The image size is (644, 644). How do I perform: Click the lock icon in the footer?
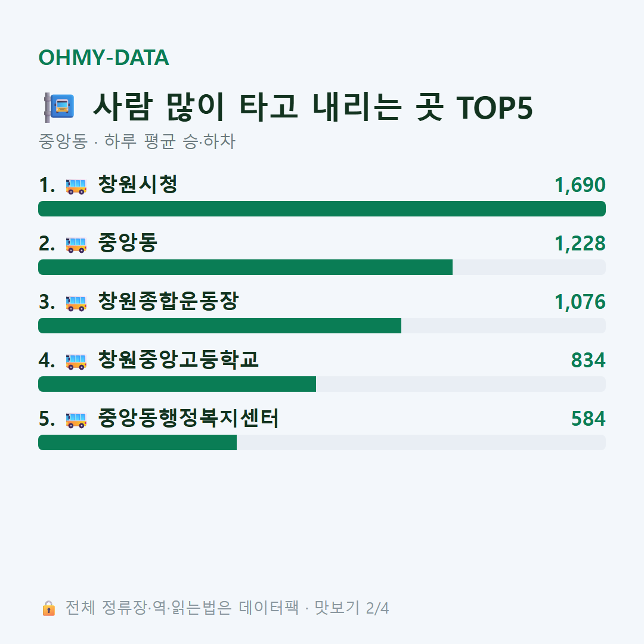click(48, 608)
